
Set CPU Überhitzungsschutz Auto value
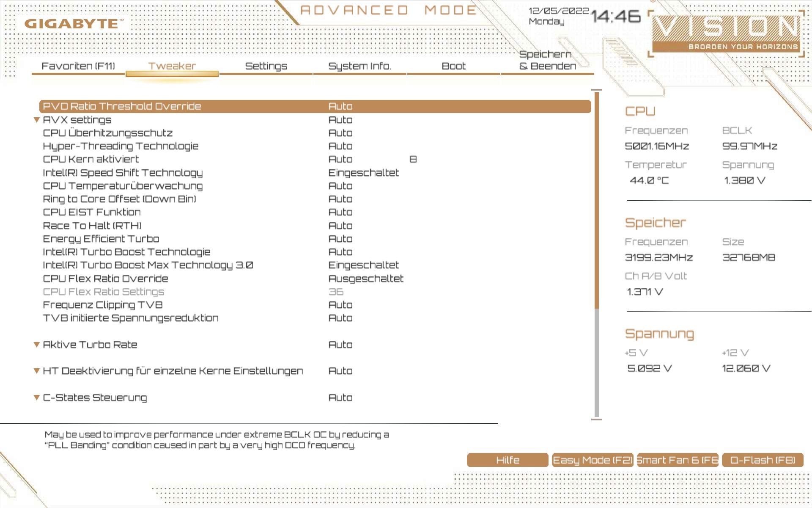pos(340,133)
